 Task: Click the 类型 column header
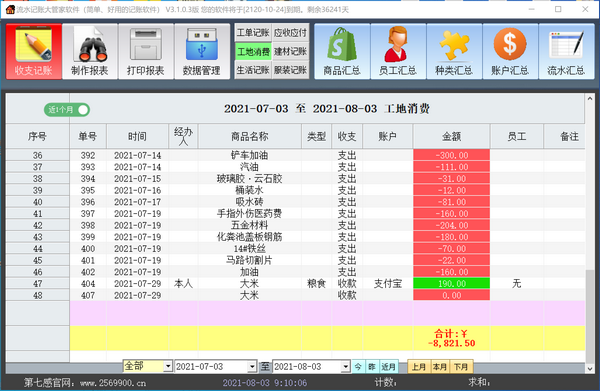pyautogui.click(x=316, y=136)
